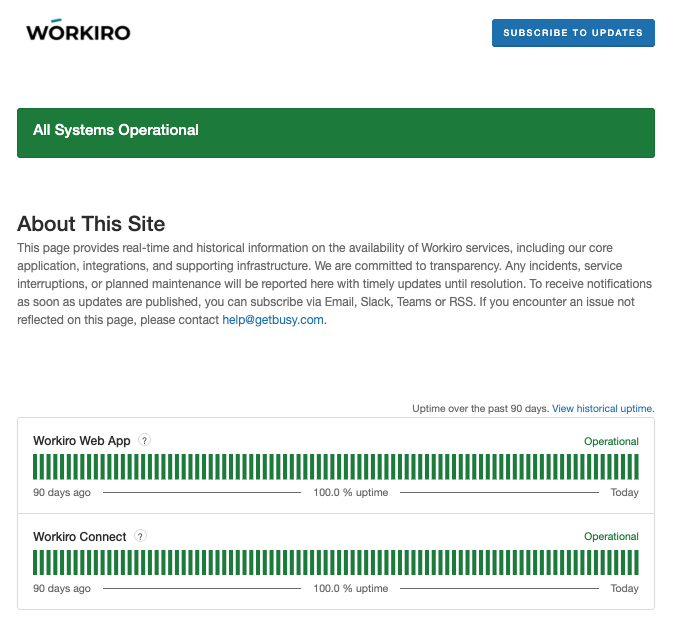Click the Workiro logo
The image size is (674, 624).
pos(78,32)
